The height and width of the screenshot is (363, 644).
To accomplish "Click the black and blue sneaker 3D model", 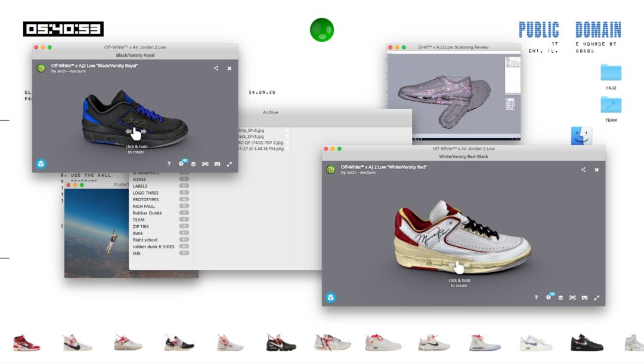I will (135, 119).
